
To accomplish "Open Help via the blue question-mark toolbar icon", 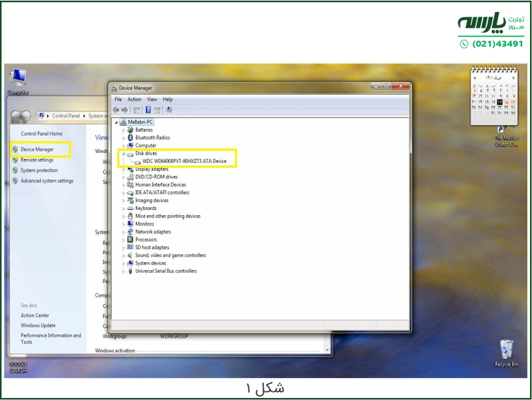I will (148, 110).
